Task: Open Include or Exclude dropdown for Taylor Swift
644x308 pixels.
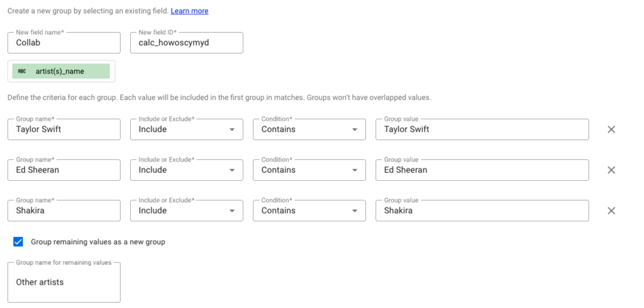Action: pos(186,129)
